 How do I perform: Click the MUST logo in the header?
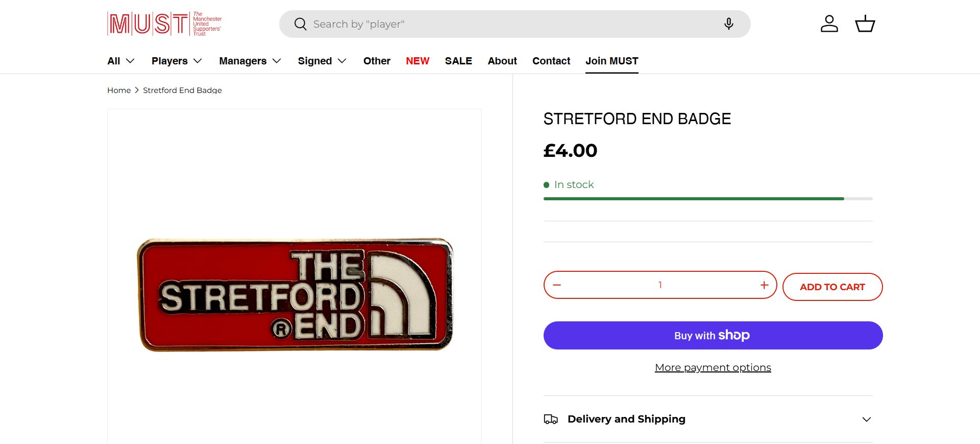click(164, 24)
